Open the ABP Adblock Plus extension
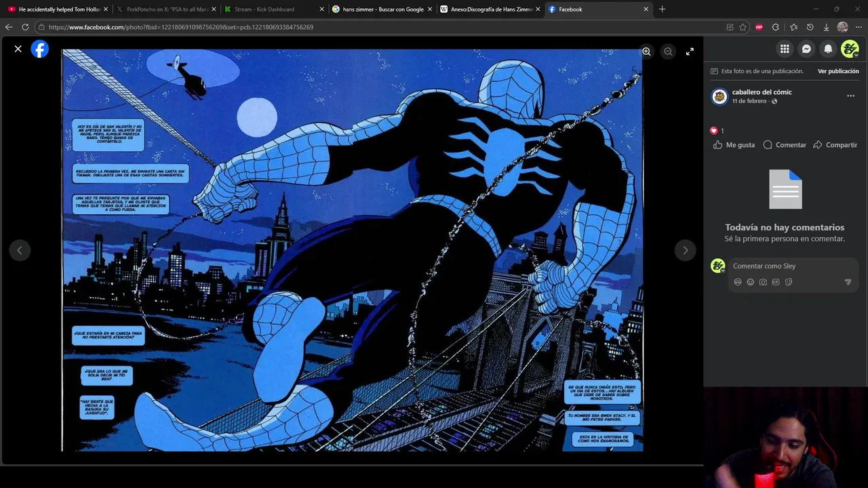 pyautogui.click(x=759, y=27)
